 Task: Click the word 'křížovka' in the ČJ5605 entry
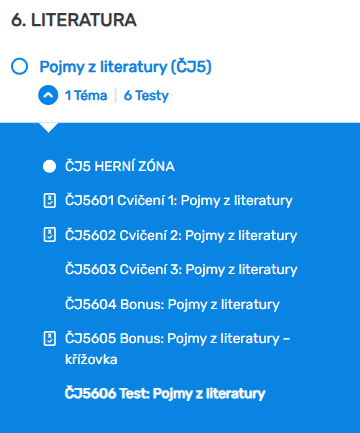(91, 360)
